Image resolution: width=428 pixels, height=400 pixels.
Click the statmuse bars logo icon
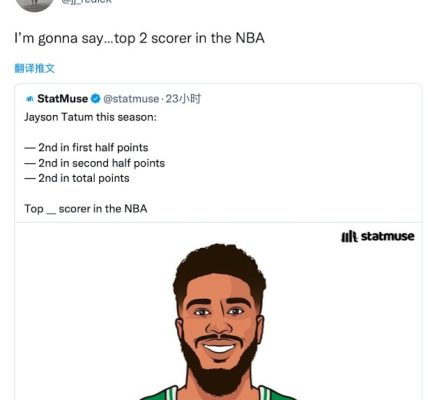point(349,237)
